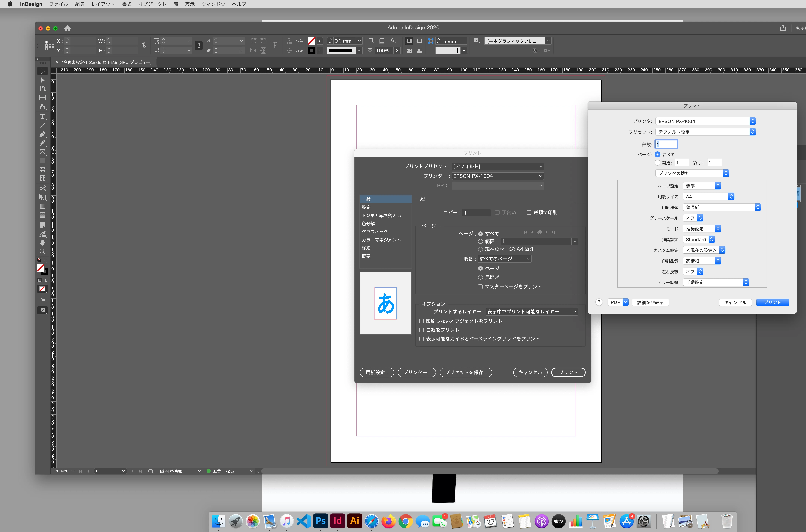Open the 順番 すべてのページ dropdown

click(504, 259)
